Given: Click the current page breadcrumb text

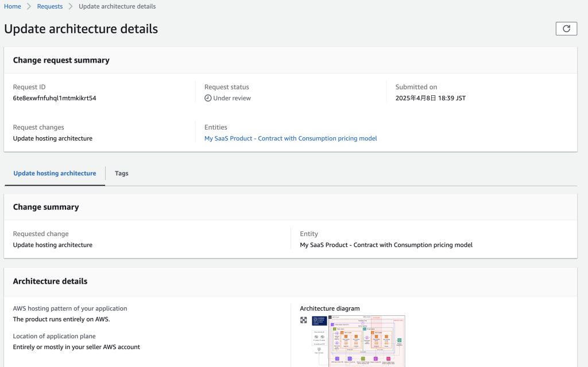Looking at the screenshot, I should pyautogui.click(x=117, y=6).
